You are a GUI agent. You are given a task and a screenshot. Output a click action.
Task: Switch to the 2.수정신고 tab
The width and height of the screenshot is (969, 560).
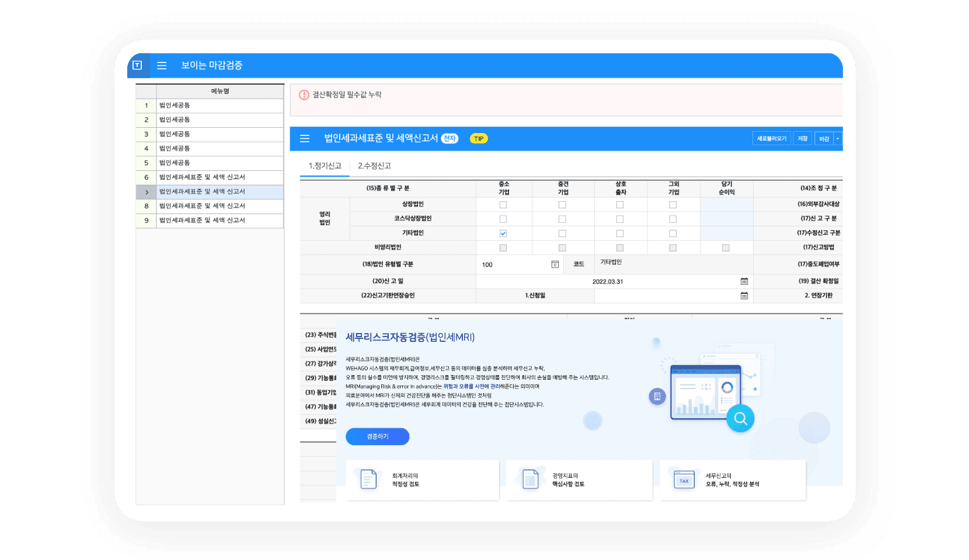tap(374, 166)
